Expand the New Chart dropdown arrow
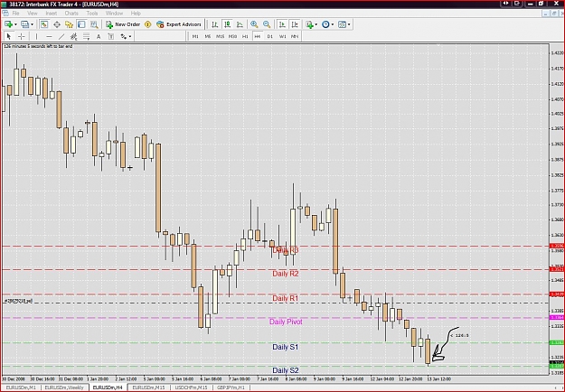The height and width of the screenshot is (392, 565). click(x=15, y=24)
